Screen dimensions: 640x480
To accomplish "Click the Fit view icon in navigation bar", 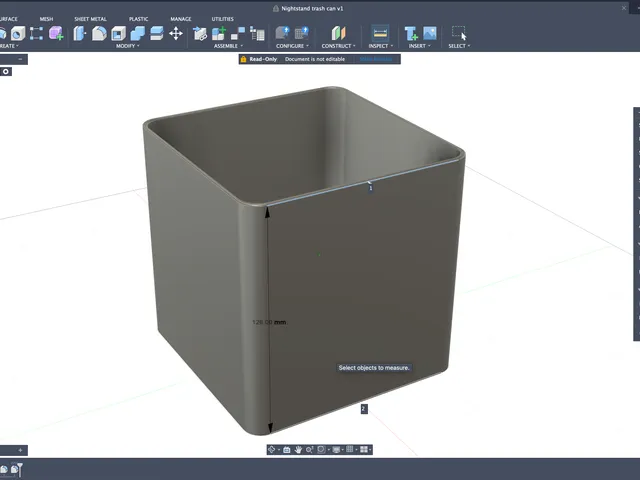I will point(321,449).
